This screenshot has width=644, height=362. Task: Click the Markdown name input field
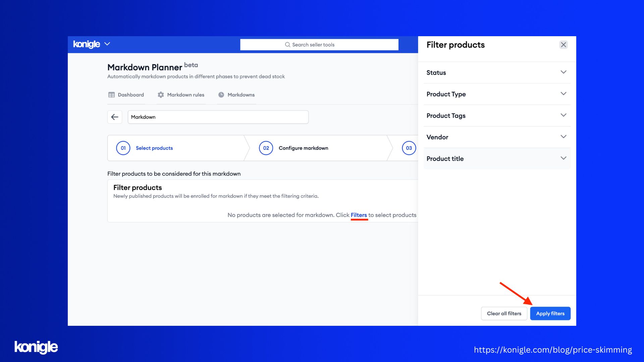[218, 117]
